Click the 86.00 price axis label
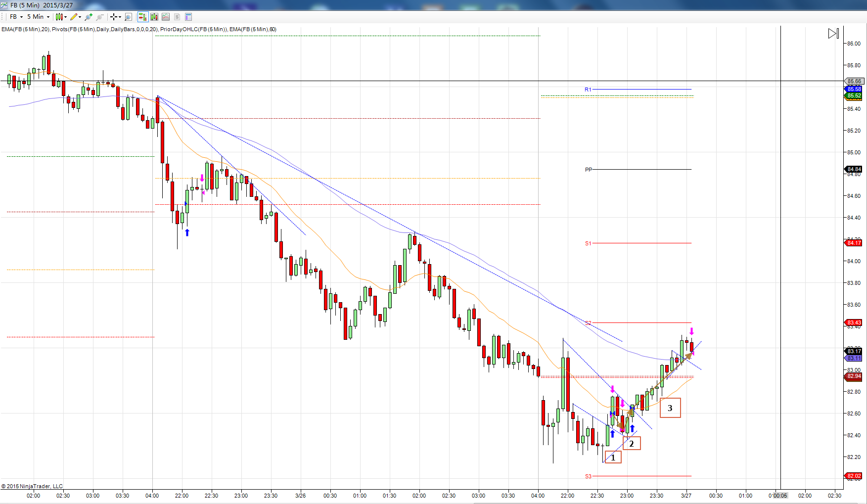Screen dimensions: 867x504 [x=854, y=44]
